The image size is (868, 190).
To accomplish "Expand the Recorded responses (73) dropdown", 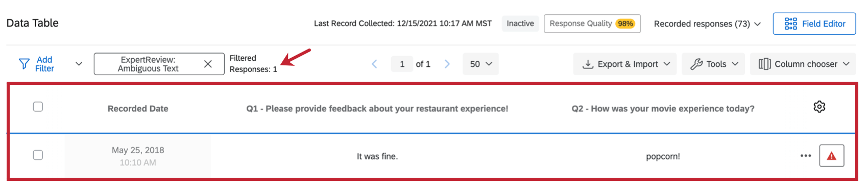I will pos(707,24).
